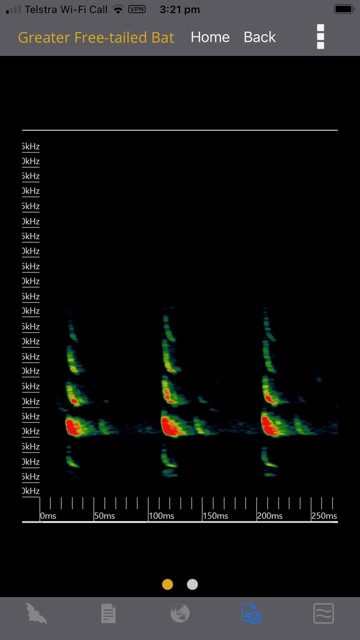
Task: Tap the 3:21 pm clock
Action: [180, 9]
